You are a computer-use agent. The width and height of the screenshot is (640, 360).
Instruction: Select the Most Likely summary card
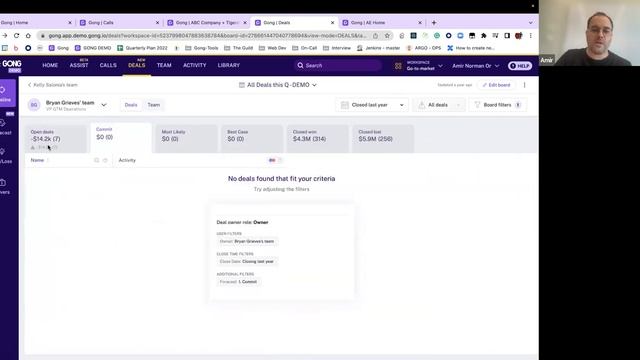[186, 139]
